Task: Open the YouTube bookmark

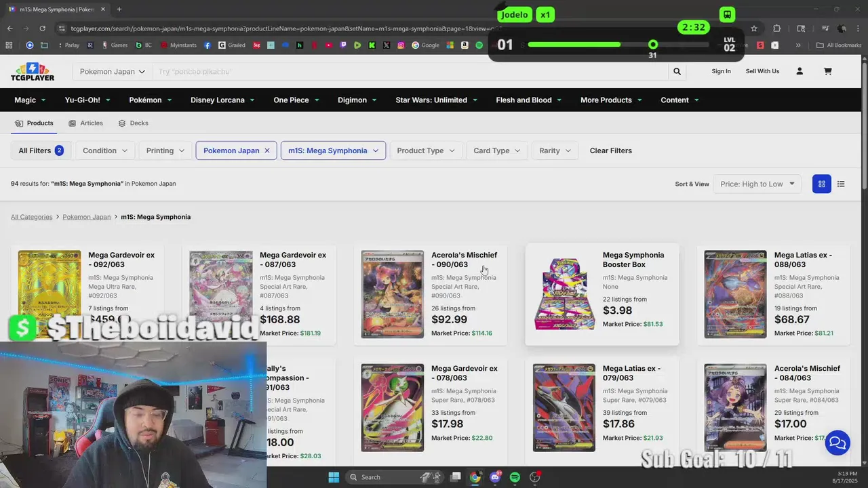Action: coord(328,45)
